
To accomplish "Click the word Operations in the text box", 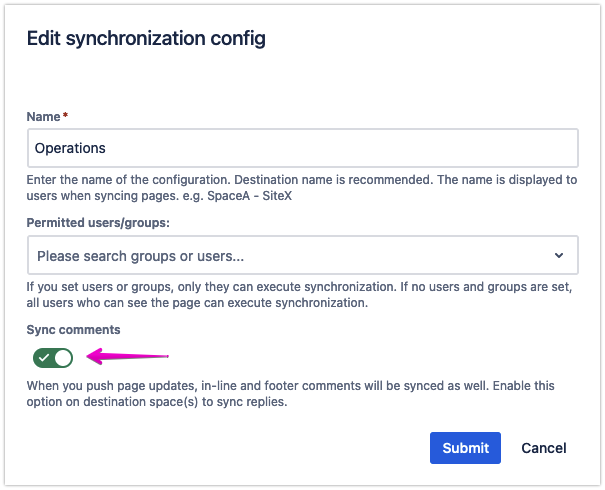I will (x=70, y=148).
